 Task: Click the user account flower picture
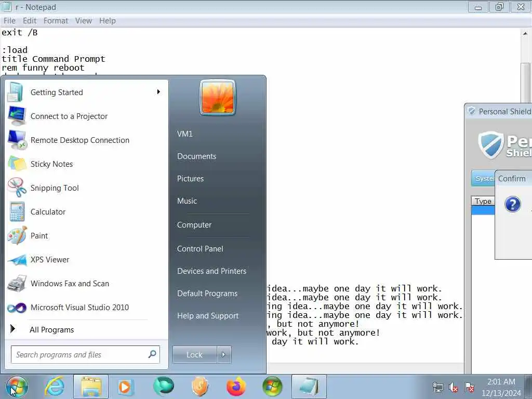click(x=218, y=97)
